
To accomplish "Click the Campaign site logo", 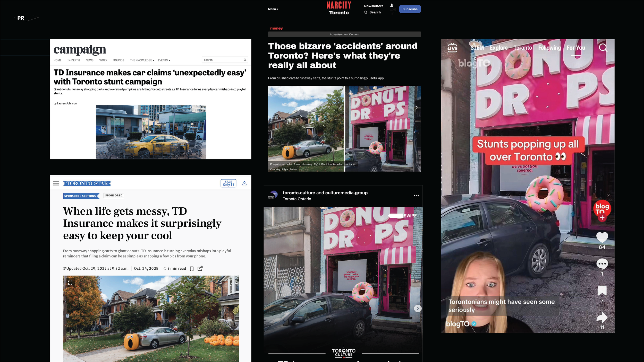I will (x=80, y=50).
